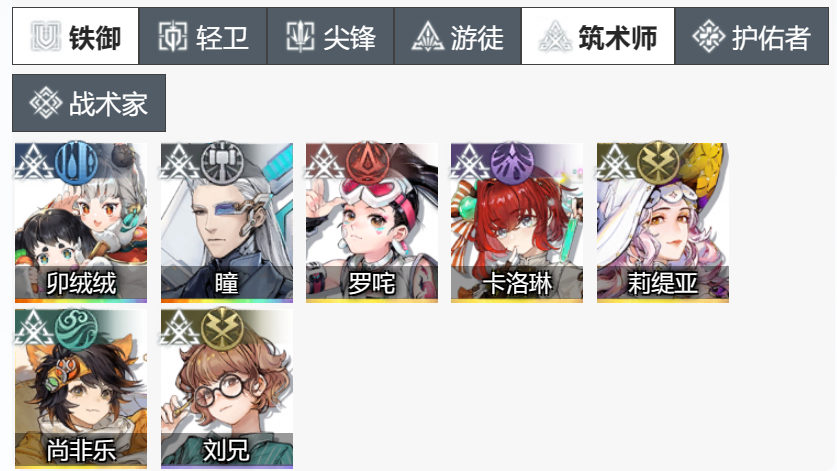Click the purple element icon on 卡洛琳
This screenshot has height=471, width=837.
tap(512, 162)
